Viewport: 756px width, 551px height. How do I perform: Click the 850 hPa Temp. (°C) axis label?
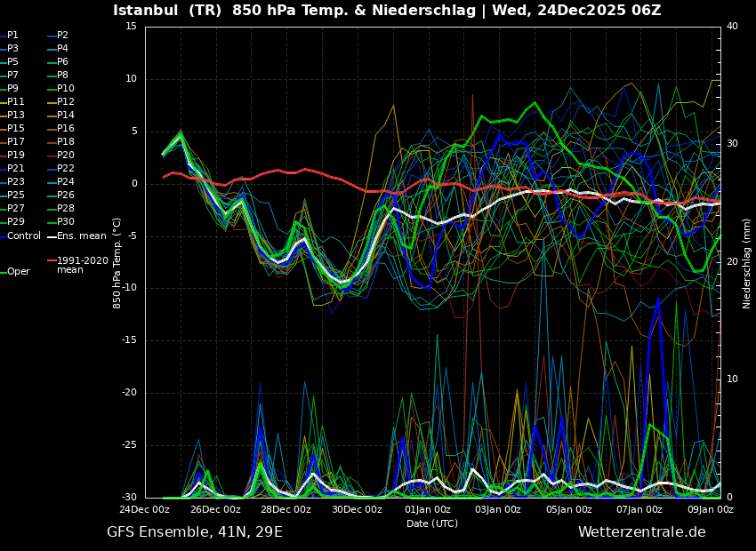click(117, 263)
